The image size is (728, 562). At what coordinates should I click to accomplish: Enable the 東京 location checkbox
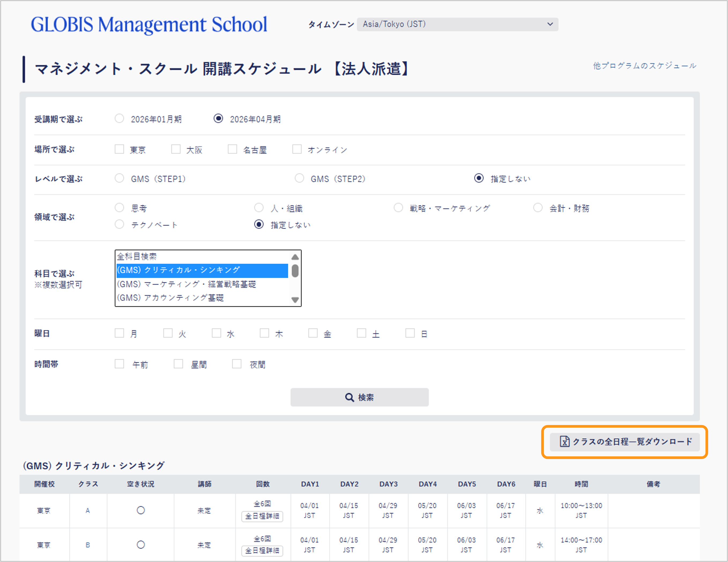119,149
